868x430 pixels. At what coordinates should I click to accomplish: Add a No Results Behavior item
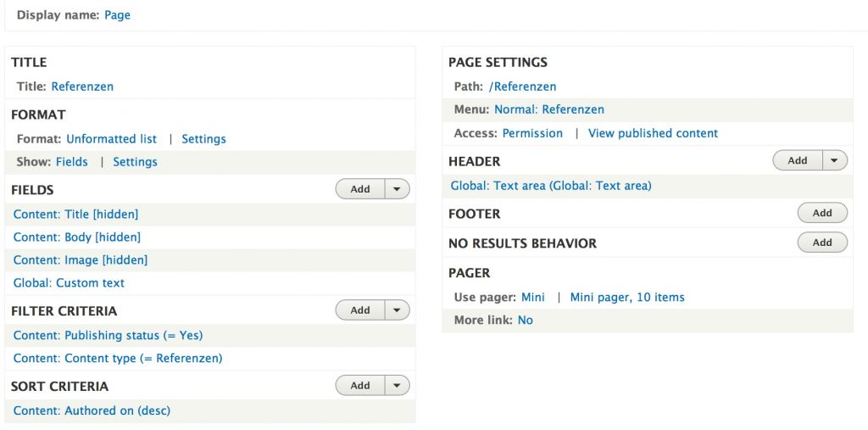pyautogui.click(x=822, y=243)
